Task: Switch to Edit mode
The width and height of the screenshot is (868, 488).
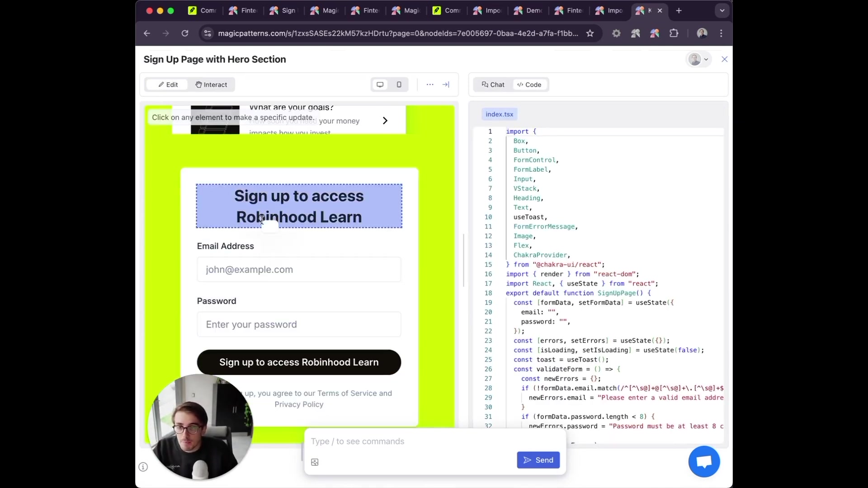Action: point(168,84)
